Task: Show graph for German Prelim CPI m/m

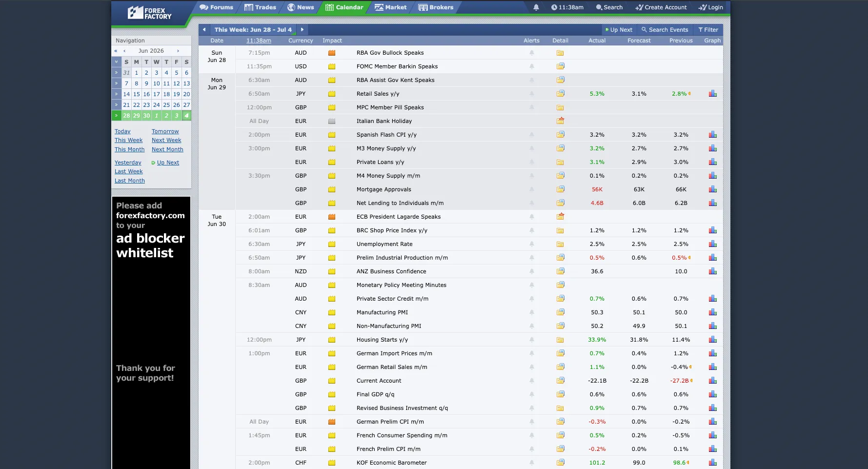Action: 712,422
